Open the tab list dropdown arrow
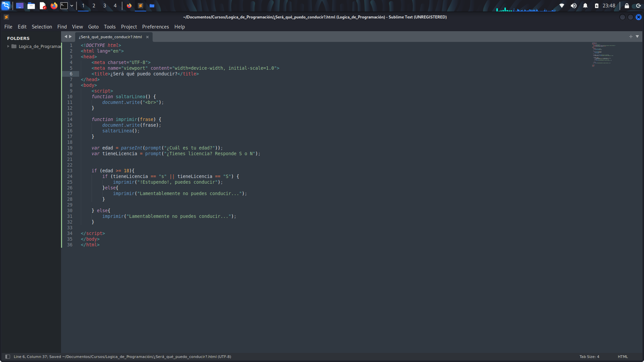The height and width of the screenshot is (362, 644). [x=637, y=37]
